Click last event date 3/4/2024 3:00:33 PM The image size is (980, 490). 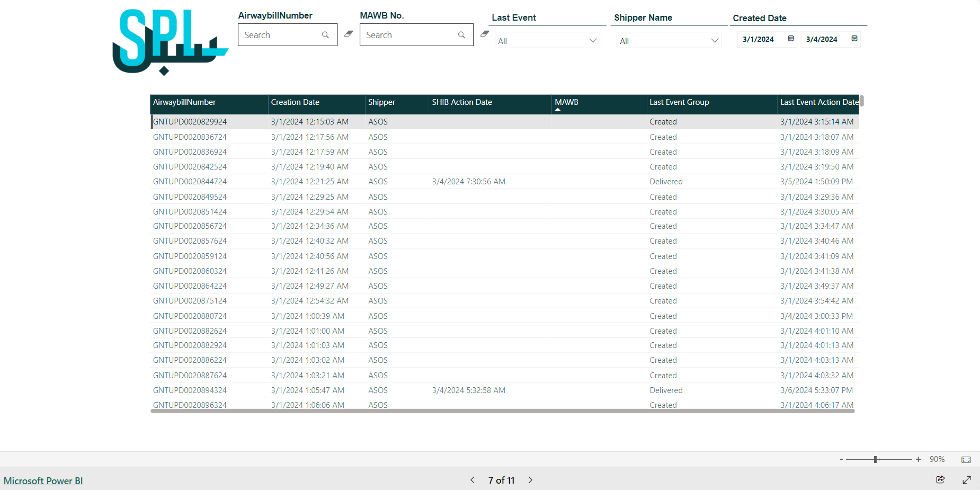point(817,316)
